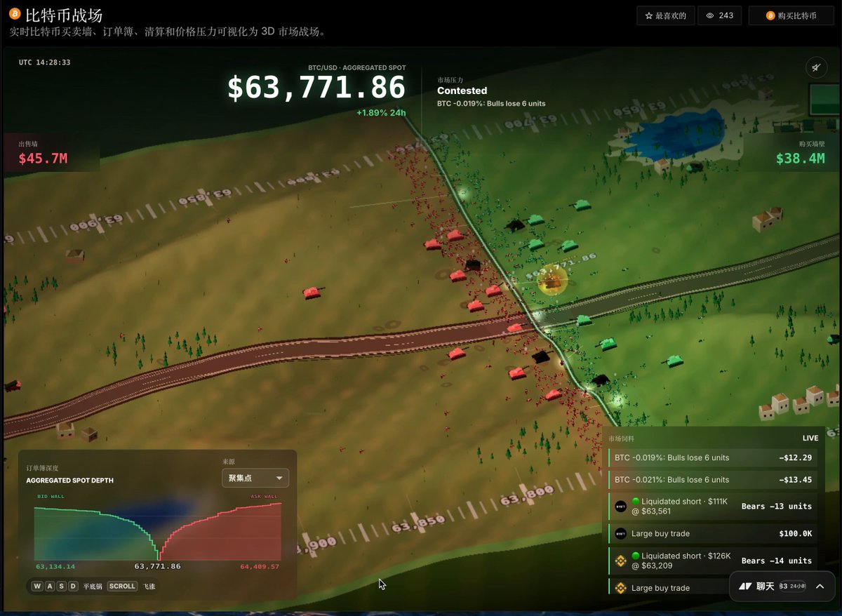Click the "+1.89% 24h" change indicator
Viewport: 842px width, 616px height.
point(381,113)
